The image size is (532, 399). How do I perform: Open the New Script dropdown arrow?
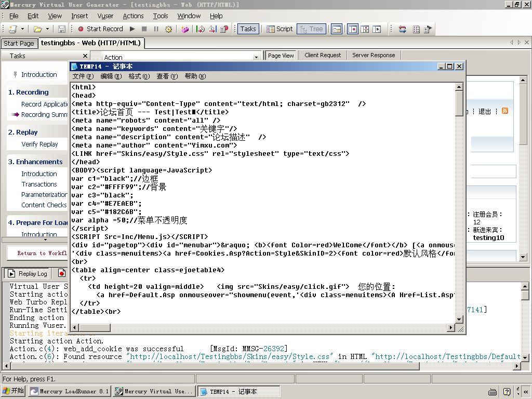coord(22,29)
